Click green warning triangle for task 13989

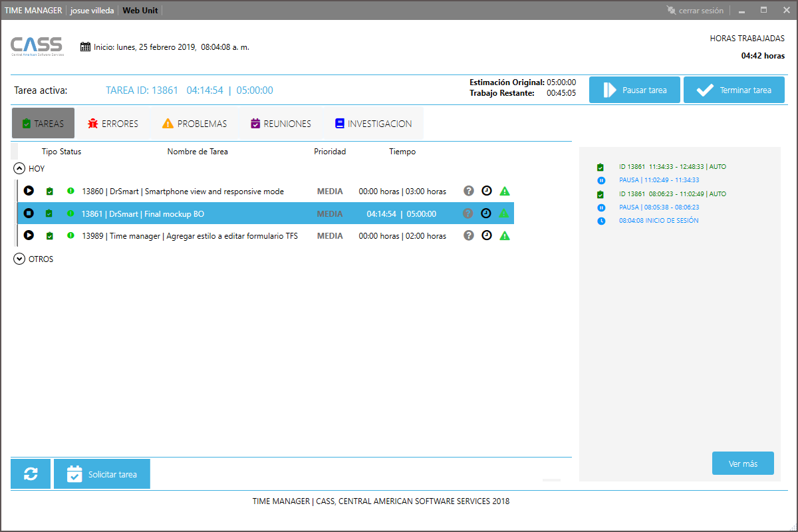tap(505, 236)
